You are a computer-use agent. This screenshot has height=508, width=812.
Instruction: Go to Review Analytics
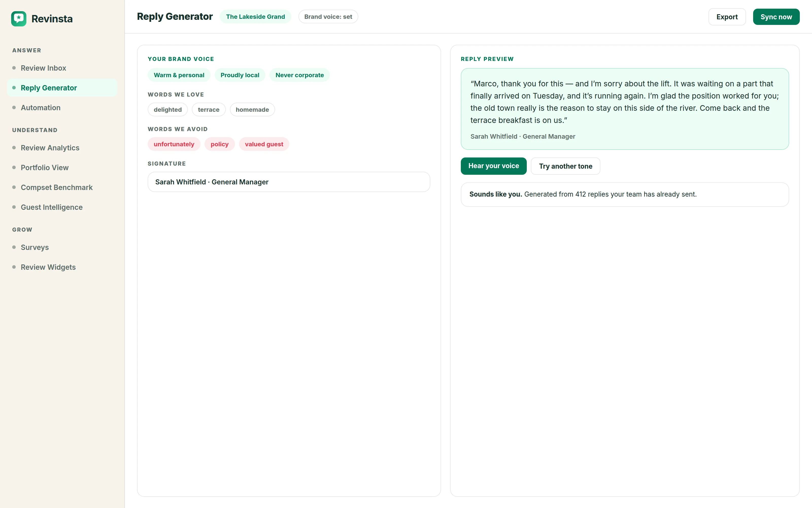pyautogui.click(x=62, y=148)
